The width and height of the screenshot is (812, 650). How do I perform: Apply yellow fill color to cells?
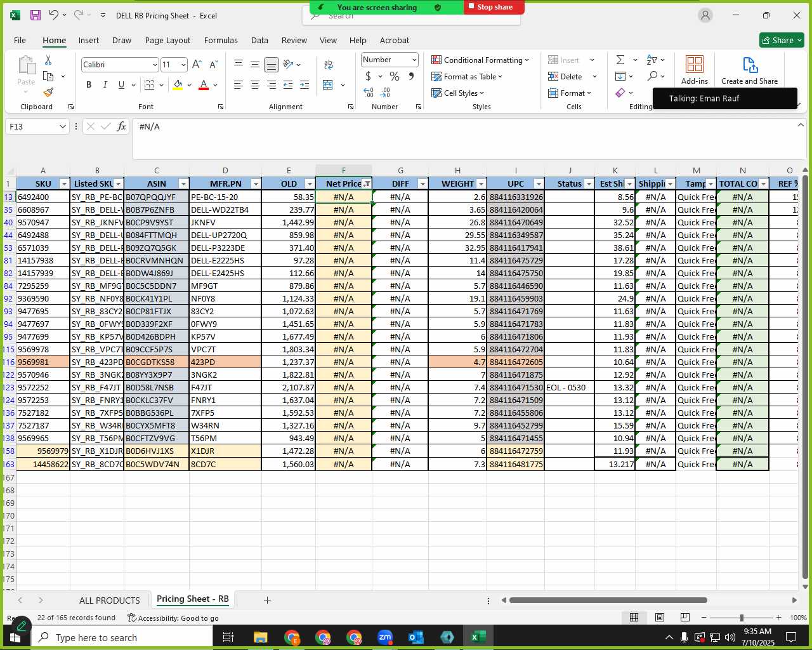coord(178,84)
